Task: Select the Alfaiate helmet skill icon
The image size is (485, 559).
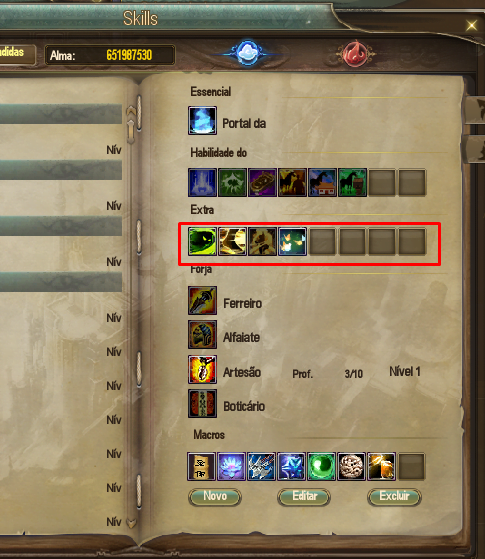Action: [202, 334]
